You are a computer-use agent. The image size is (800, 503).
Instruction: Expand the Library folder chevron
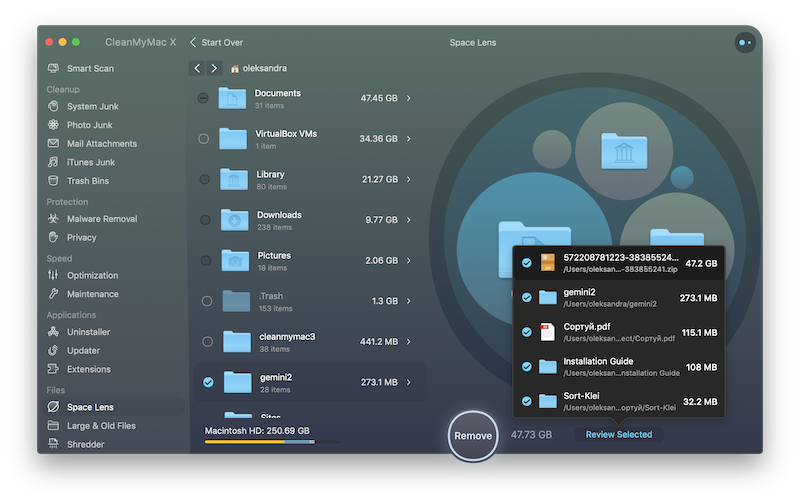409,179
